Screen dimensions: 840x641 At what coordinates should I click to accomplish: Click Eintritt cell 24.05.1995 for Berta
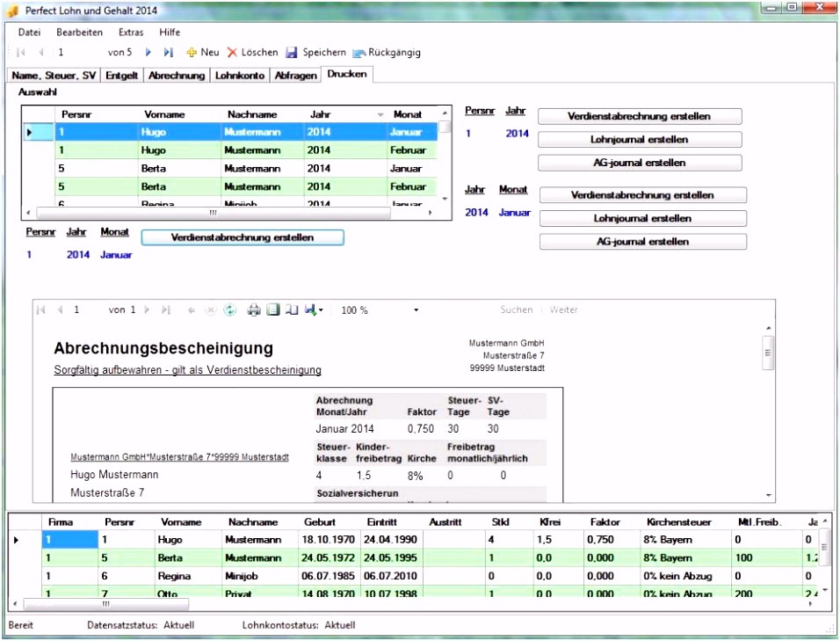[x=390, y=558]
